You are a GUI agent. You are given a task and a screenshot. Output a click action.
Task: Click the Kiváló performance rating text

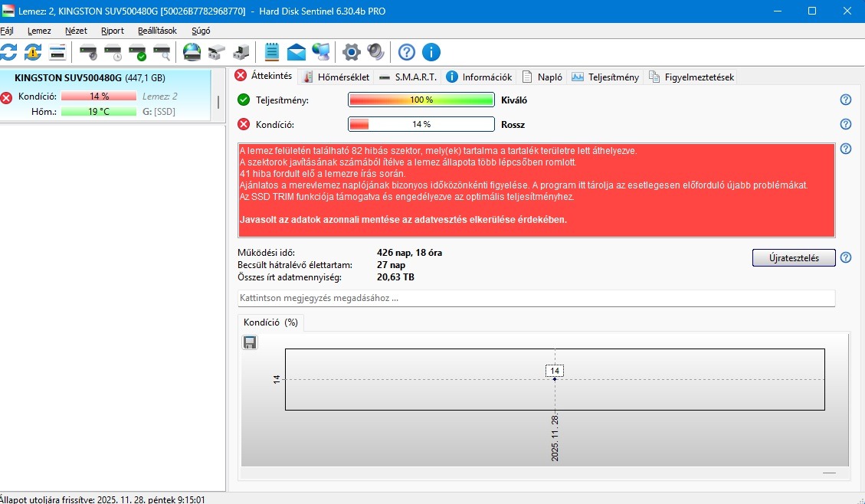tap(514, 100)
